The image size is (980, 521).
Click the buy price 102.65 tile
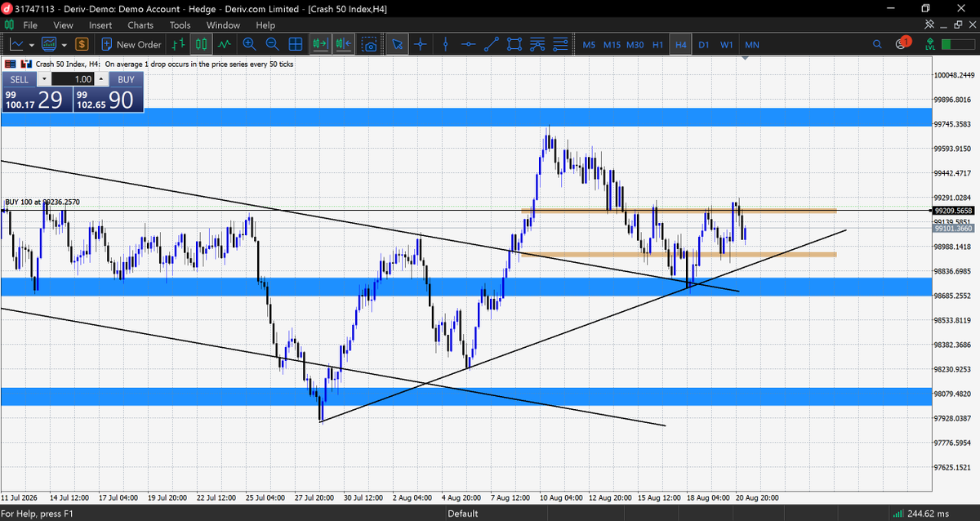pos(109,100)
